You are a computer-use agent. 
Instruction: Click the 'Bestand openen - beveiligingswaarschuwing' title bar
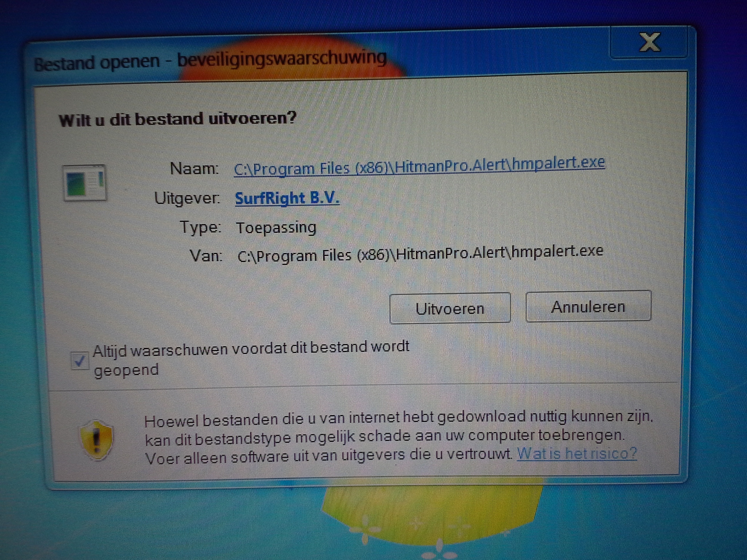point(210,61)
